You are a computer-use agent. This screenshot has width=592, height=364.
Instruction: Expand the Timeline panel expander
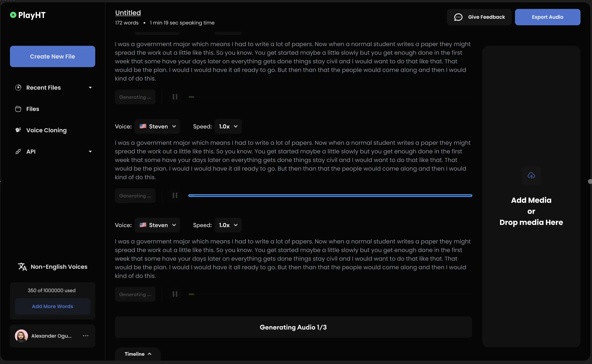pyautogui.click(x=138, y=354)
